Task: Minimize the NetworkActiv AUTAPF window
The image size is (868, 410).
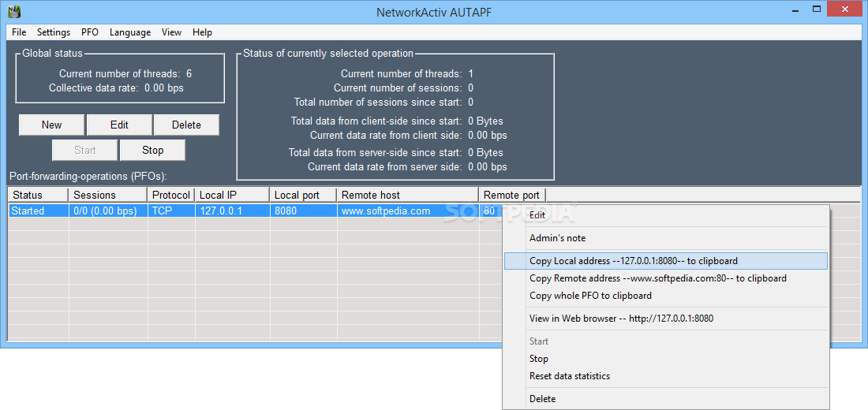Action: (x=795, y=9)
